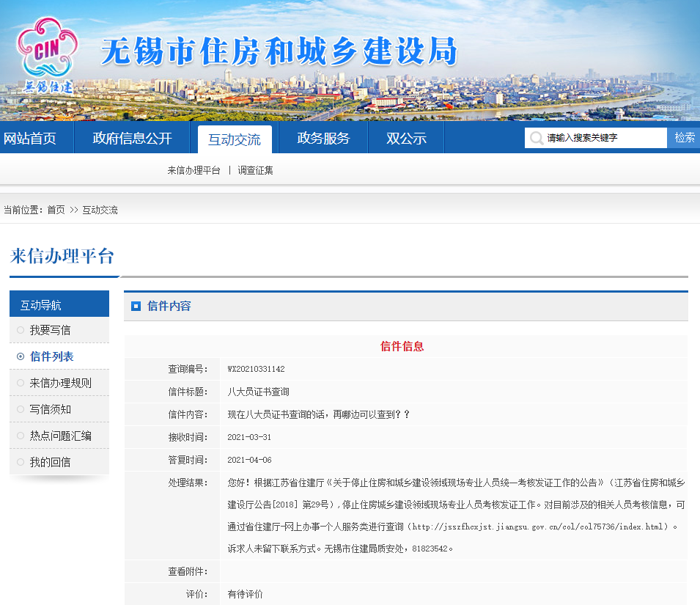Screen dimensions: 700x605
Task: Switch to the 互动交流 tab
Action: [x=235, y=139]
